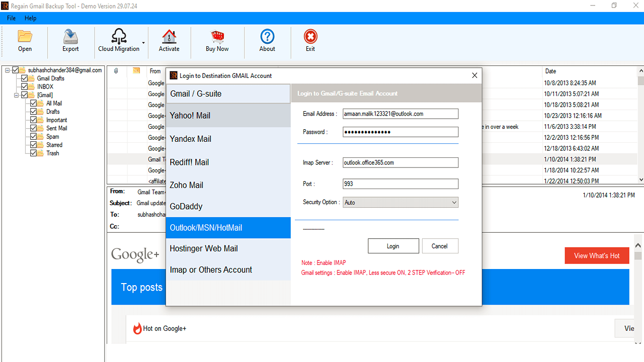
Task: Toggle the Important folder checkbox
Action: [x=34, y=120]
